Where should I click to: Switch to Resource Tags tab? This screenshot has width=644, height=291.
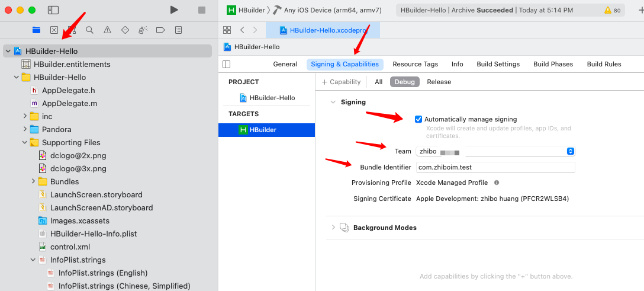pos(416,64)
